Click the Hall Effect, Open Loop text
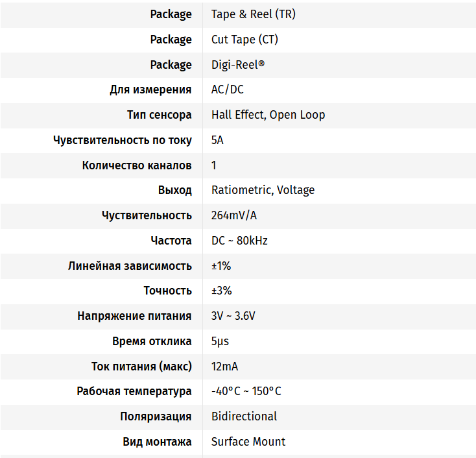Screen dimensions: 476x458 [268, 115]
